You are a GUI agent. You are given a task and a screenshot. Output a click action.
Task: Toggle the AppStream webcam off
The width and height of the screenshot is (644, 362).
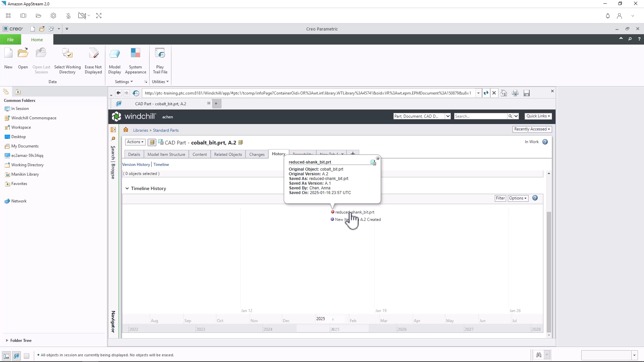(x=82, y=15)
